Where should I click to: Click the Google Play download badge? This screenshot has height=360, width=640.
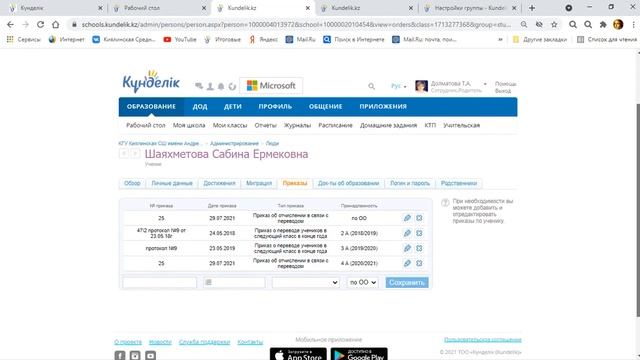click(x=359, y=354)
